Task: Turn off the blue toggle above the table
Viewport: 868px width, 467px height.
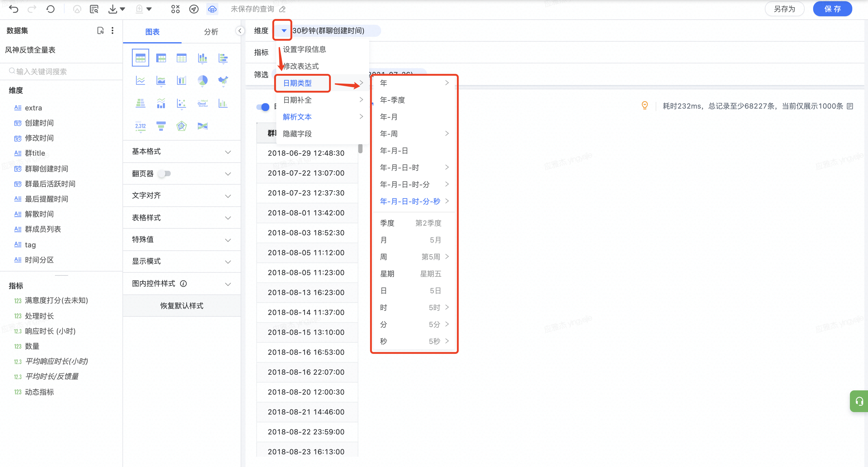Action: 263,107
